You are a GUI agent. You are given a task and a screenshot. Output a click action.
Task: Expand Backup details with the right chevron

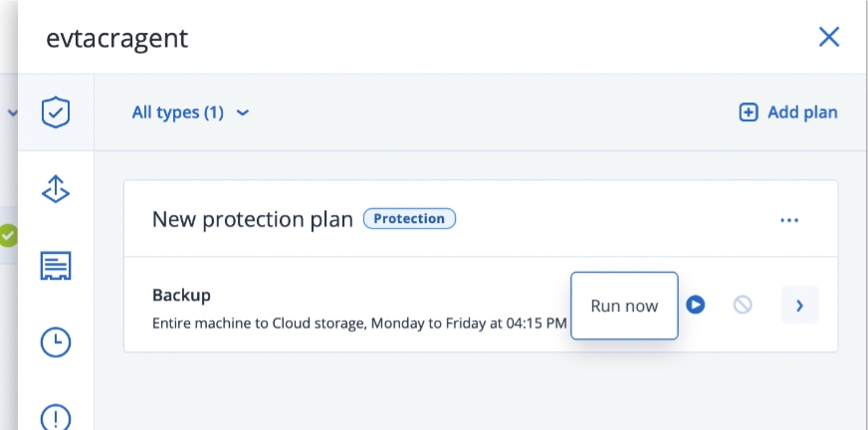tap(799, 305)
